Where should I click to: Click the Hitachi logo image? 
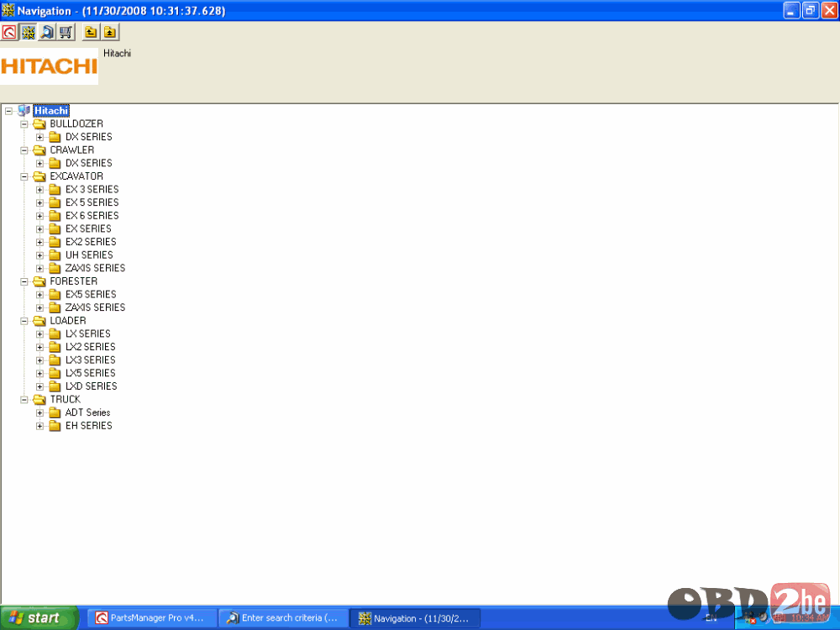[49, 66]
